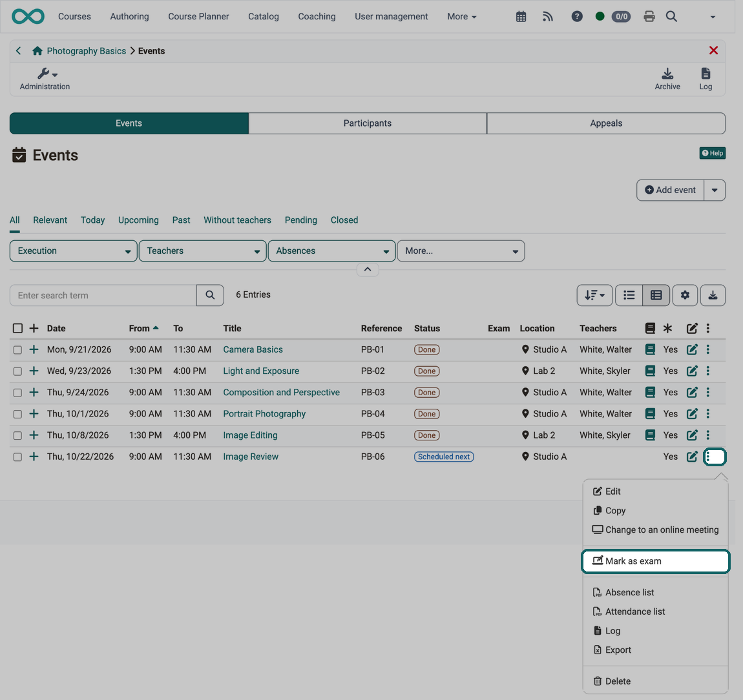Open the sort order dropdown

point(594,295)
